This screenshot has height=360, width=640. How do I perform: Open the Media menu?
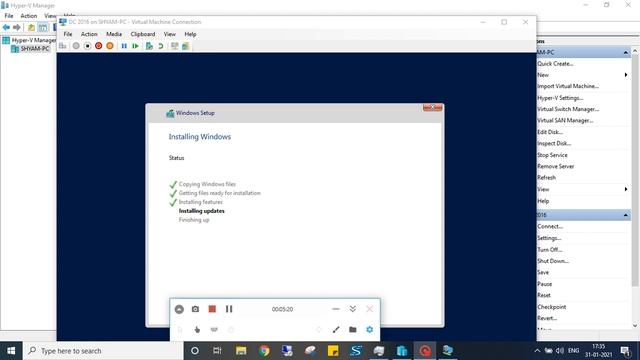114,34
